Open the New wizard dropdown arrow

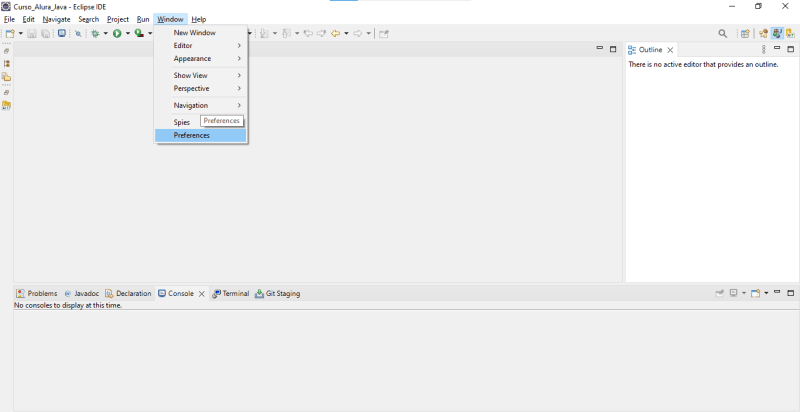pos(20,34)
